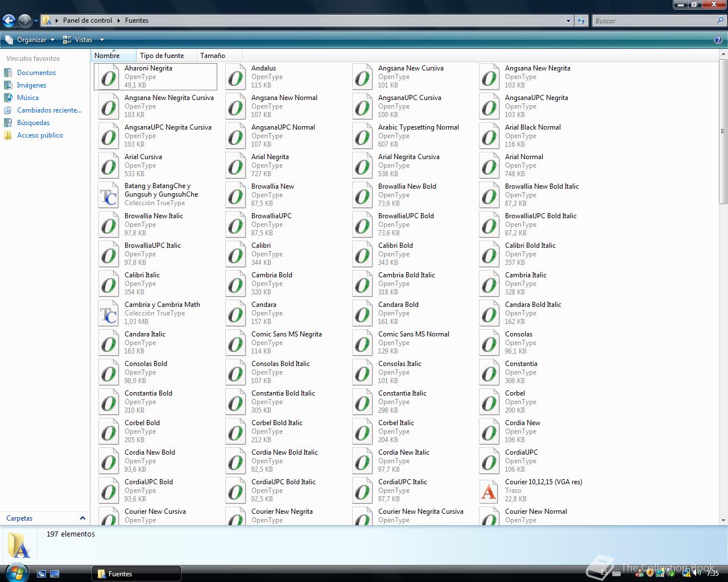
Task: Expand breadcrumb arrow after Panel de control
Action: coord(119,20)
